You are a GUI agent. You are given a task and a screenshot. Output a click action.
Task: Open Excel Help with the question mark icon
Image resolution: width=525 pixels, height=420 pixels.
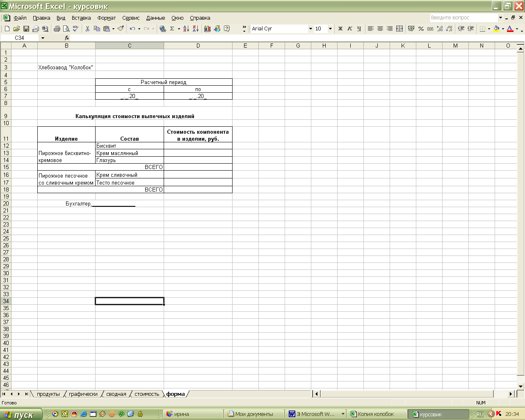tap(227, 29)
